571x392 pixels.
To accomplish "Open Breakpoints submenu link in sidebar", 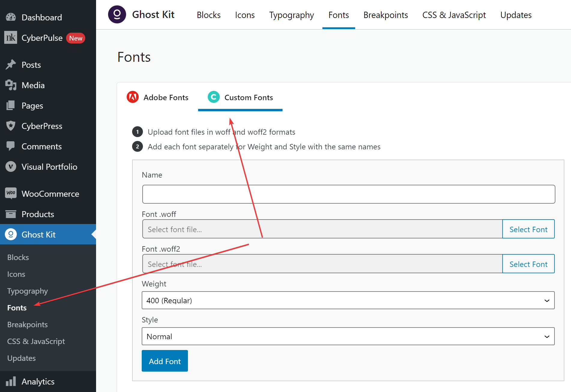I will [x=27, y=325].
